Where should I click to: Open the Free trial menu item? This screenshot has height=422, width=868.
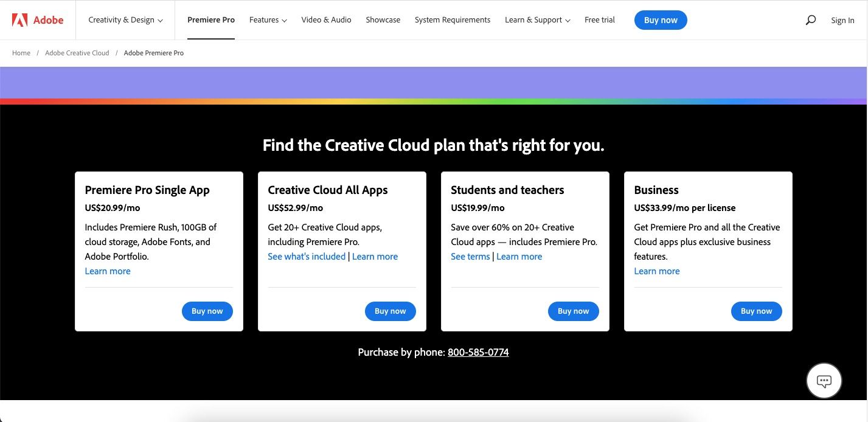[x=600, y=20]
